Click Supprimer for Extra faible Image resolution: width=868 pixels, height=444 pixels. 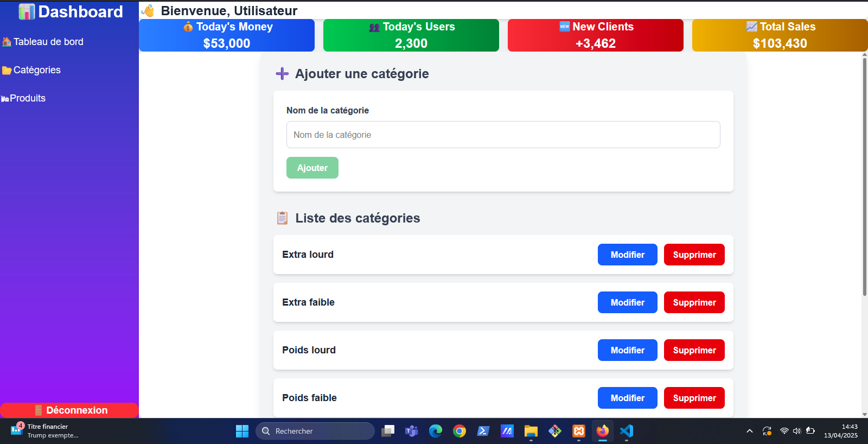pos(694,302)
